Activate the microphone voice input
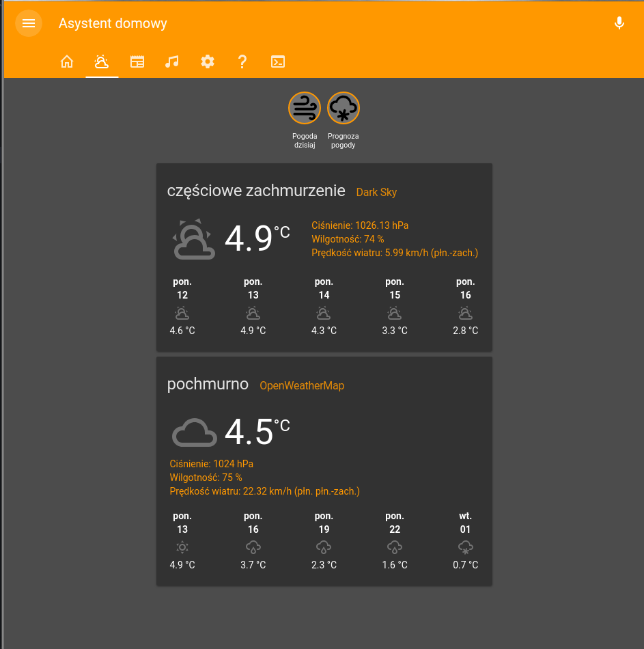 619,23
